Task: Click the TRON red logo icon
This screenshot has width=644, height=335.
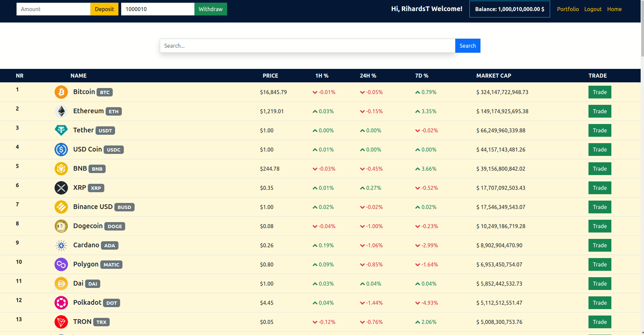Action: pyautogui.click(x=61, y=322)
